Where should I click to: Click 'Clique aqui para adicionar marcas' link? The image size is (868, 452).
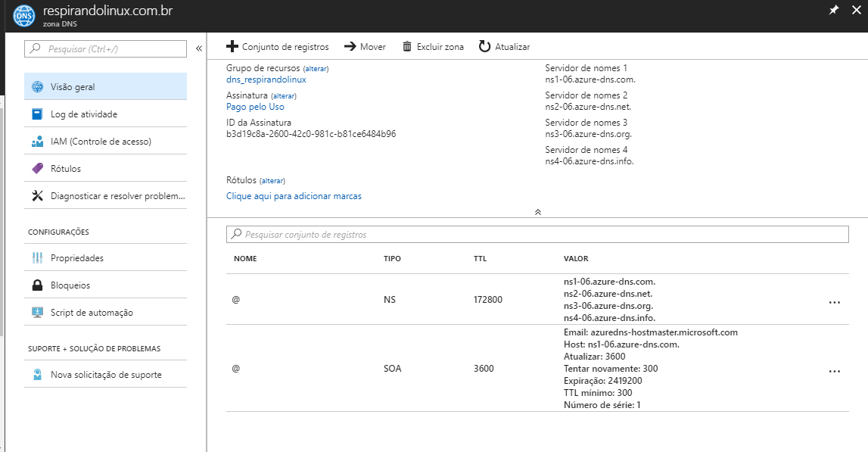294,196
